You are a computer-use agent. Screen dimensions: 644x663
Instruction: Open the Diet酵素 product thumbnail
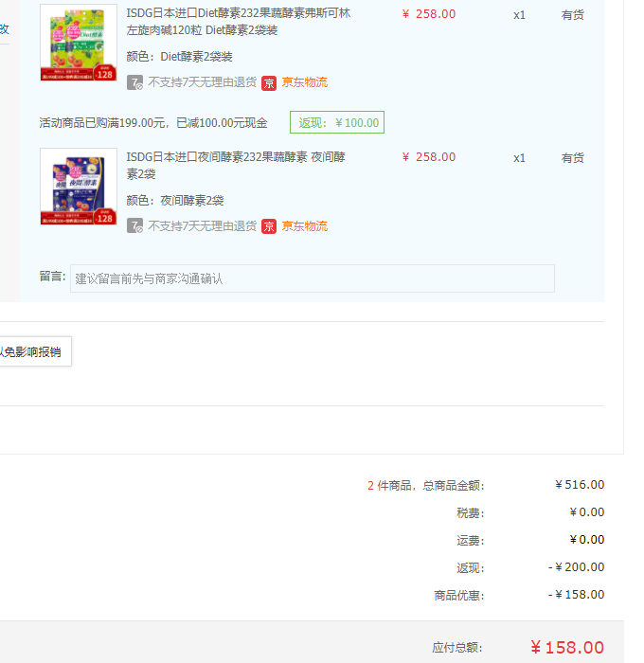(79, 43)
